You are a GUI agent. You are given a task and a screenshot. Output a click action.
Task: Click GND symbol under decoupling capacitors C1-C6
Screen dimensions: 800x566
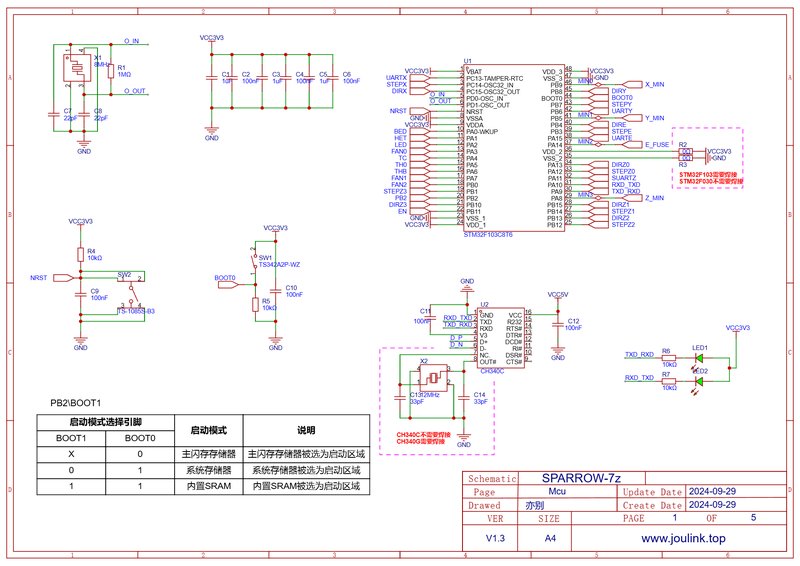[212, 132]
